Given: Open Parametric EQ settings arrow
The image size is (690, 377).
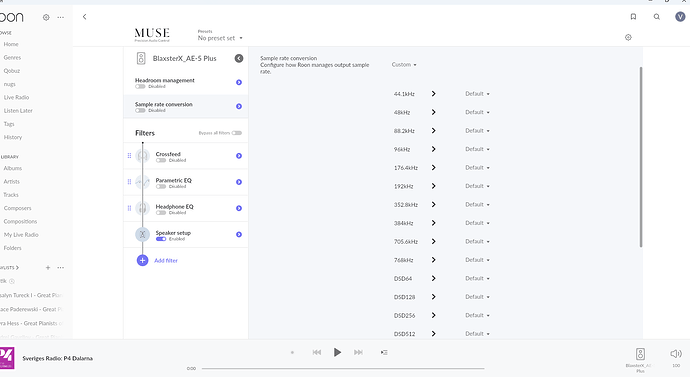Looking at the screenshot, I should click(x=239, y=182).
